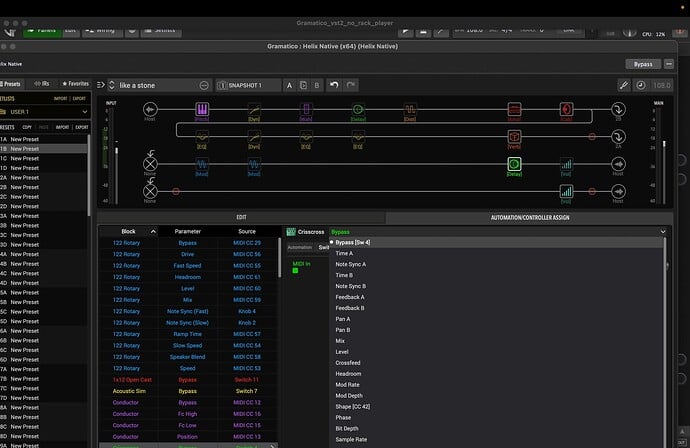
Task: Switch to the Favorites tab
Action: [75, 84]
